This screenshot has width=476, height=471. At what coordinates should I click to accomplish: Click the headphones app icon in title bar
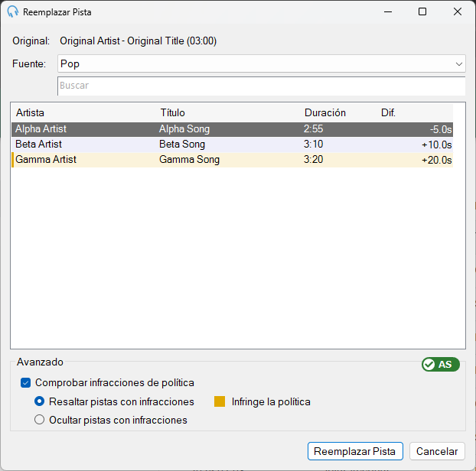(12, 11)
